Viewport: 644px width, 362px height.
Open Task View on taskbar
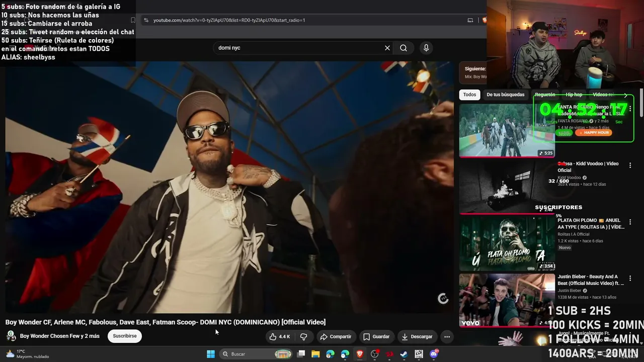click(301, 354)
